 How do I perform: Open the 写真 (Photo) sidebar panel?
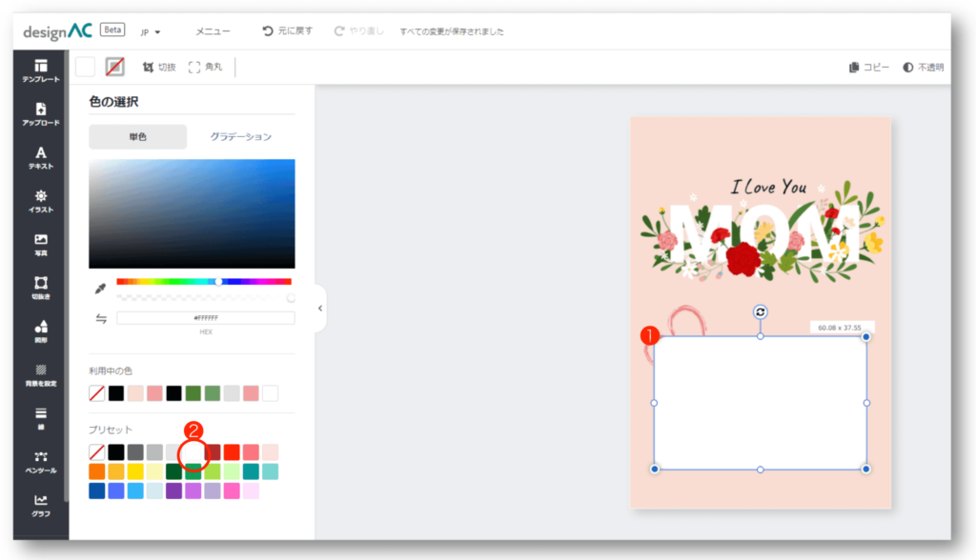41,245
